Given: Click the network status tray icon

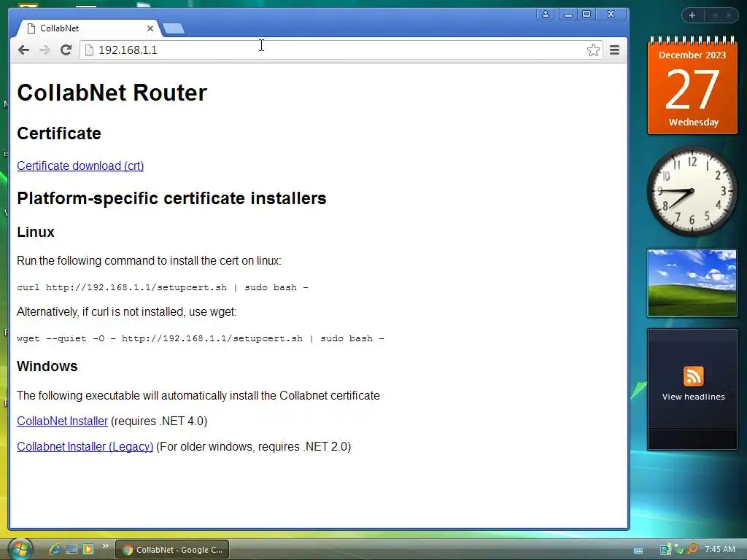Looking at the screenshot, I should [665, 550].
